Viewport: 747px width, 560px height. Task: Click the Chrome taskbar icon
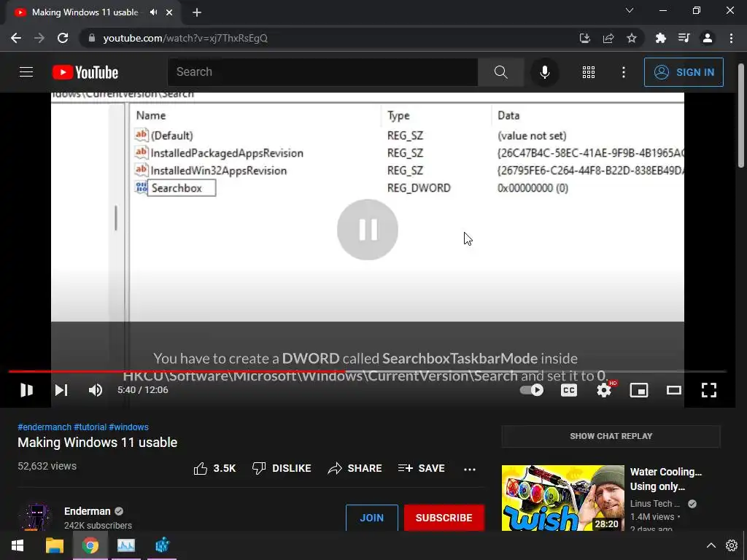pos(90,545)
